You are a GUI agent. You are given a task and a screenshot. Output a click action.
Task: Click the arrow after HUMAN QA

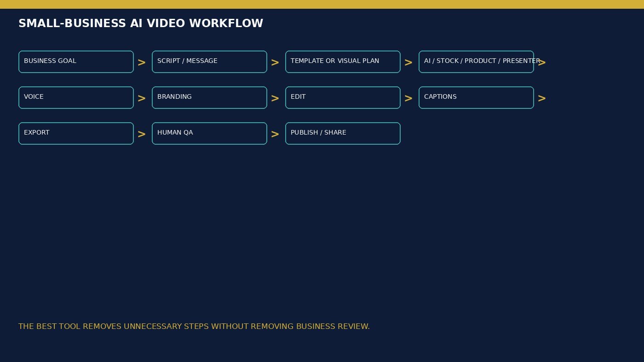click(275, 134)
